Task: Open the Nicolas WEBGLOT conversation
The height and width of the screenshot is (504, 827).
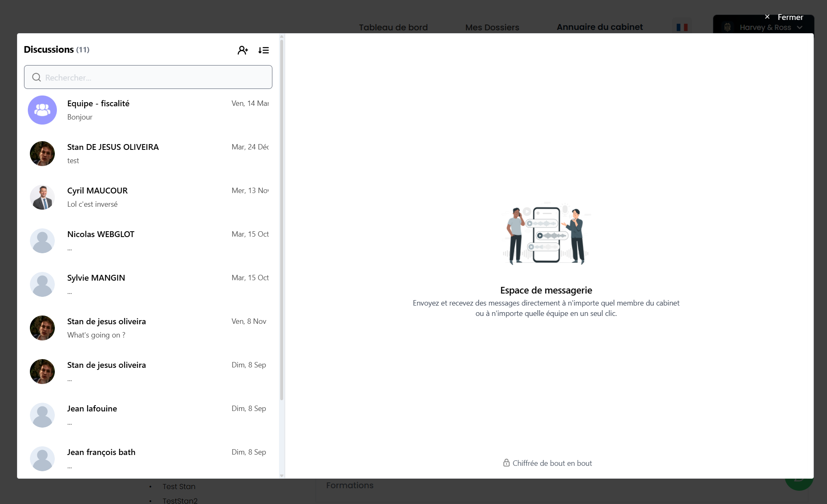Action: coord(148,241)
